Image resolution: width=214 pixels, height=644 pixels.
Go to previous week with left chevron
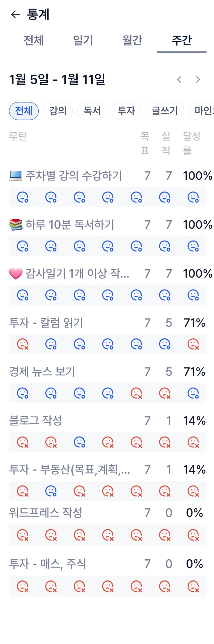point(179,79)
